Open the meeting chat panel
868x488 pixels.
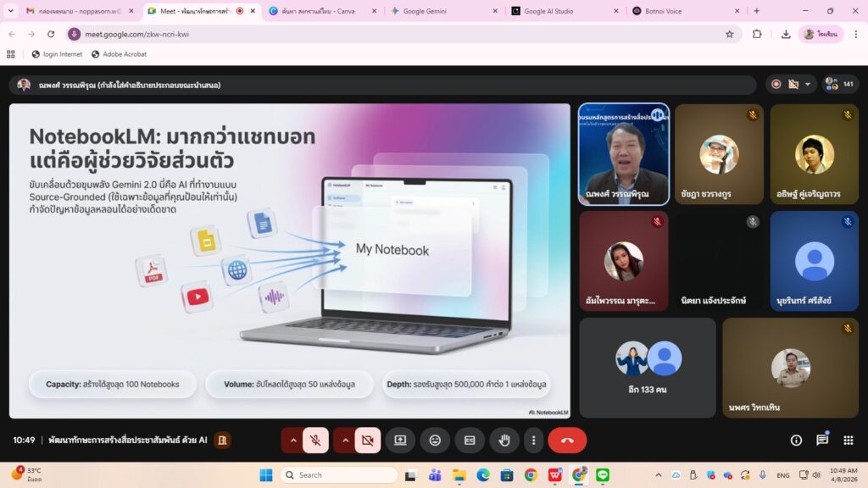point(822,441)
